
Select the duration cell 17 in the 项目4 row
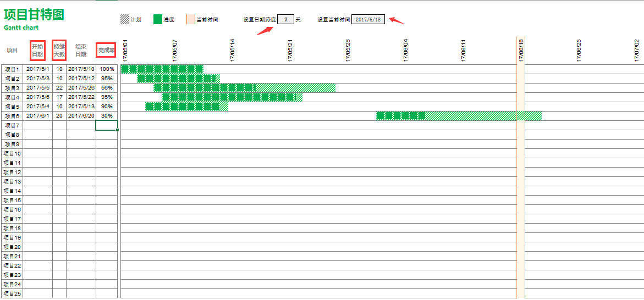click(59, 97)
